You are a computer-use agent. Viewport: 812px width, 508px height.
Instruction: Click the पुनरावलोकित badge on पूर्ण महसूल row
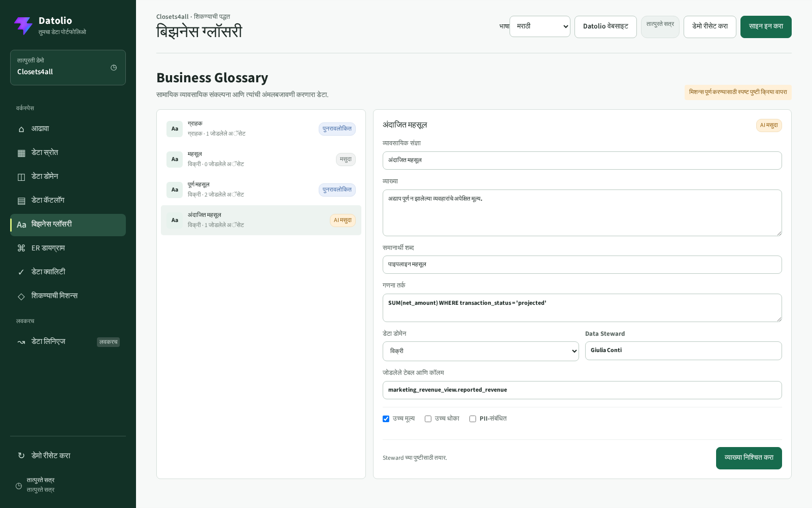[x=337, y=190]
